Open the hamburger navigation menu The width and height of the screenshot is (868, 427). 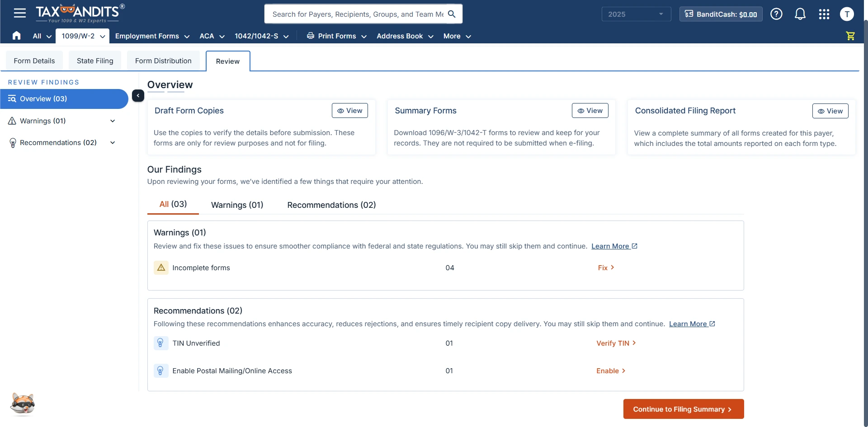[20, 13]
